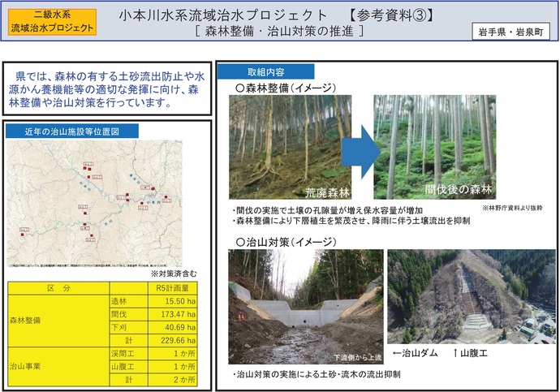560x392 pixels.
Task: Click the 岩手県・岩泉町 label box
Action: (512, 32)
